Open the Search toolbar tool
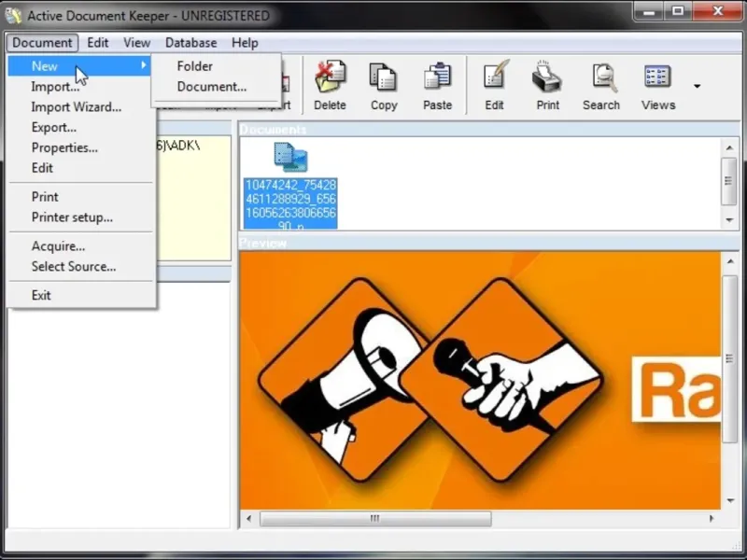The height and width of the screenshot is (560, 747). click(x=601, y=86)
